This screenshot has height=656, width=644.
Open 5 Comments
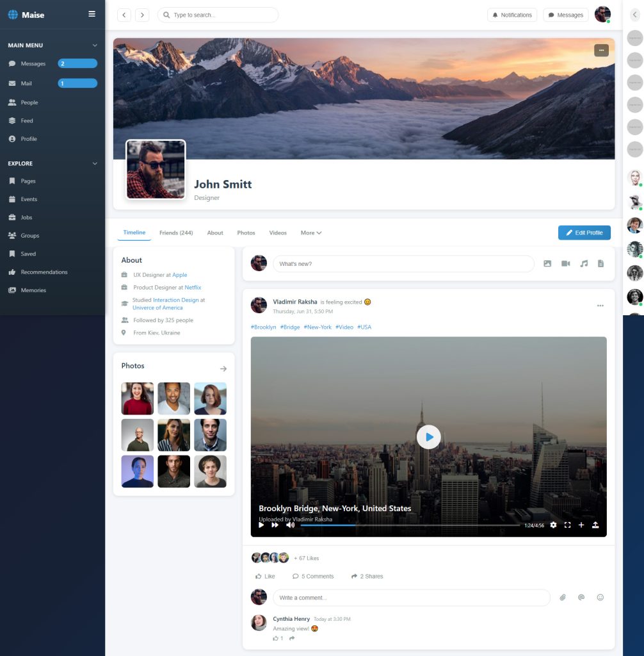pyautogui.click(x=313, y=577)
